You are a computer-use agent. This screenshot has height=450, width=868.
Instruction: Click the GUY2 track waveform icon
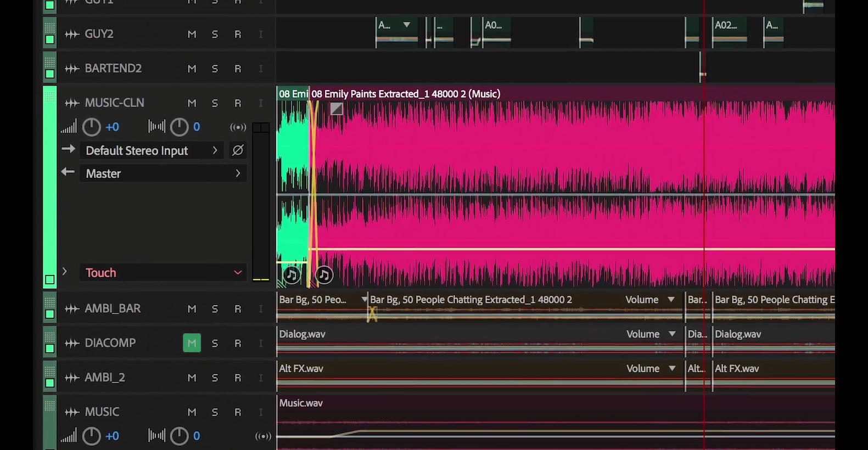pyautogui.click(x=72, y=34)
